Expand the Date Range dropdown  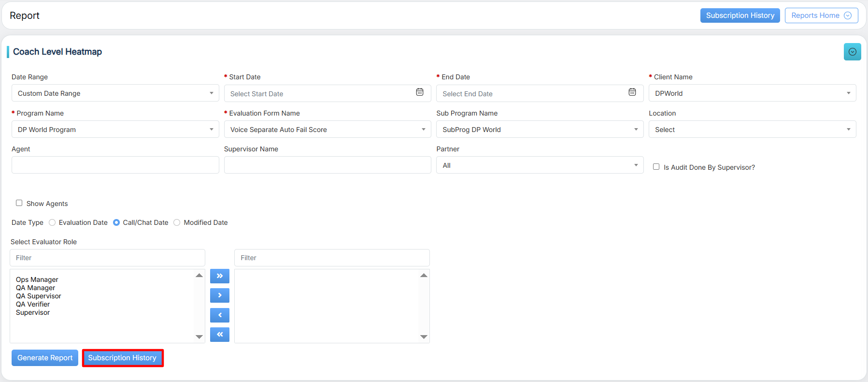[x=115, y=93]
